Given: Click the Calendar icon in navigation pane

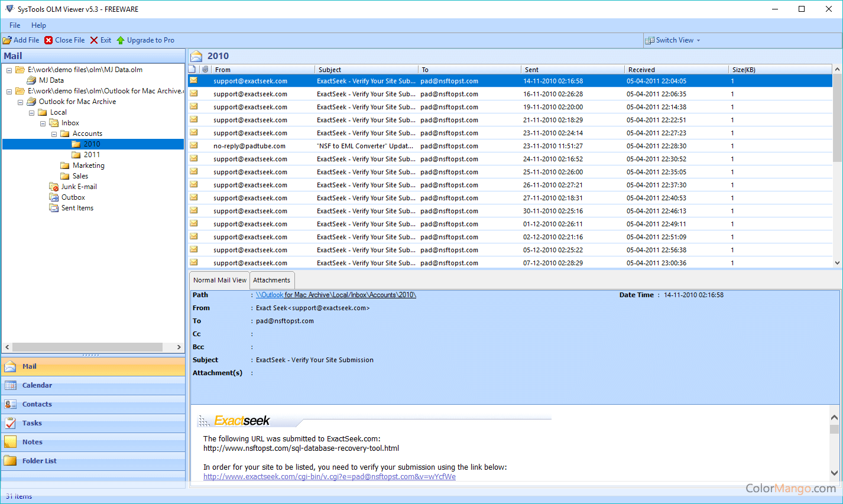Looking at the screenshot, I should click(x=10, y=386).
